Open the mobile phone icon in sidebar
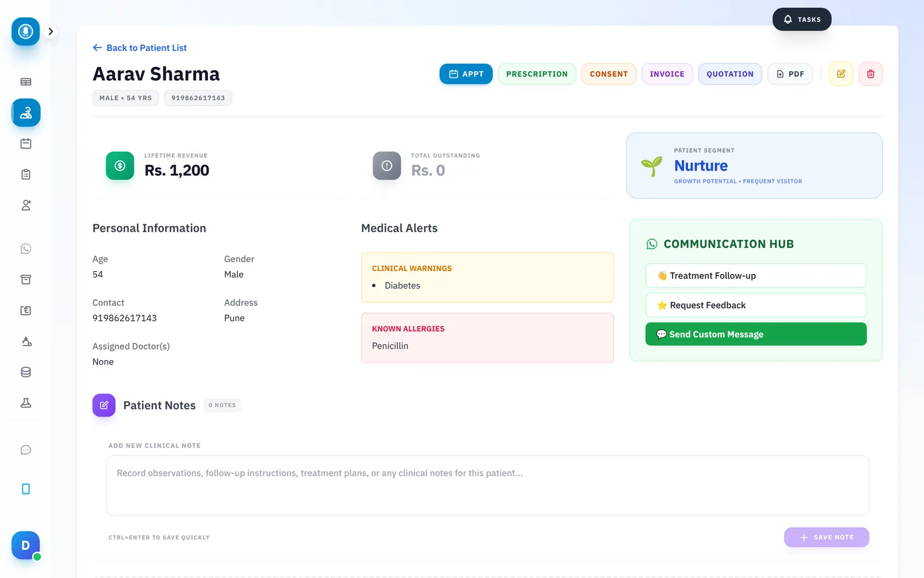The height and width of the screenshot is (578, 924). 26,489
